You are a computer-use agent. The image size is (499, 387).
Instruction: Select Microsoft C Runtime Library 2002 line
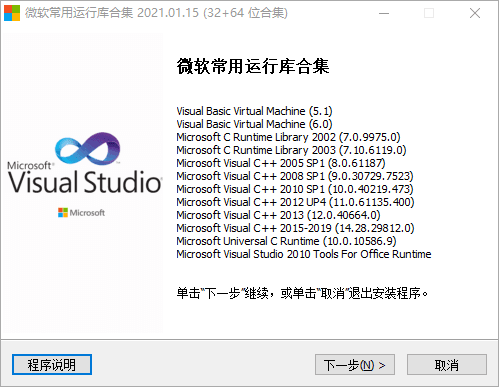(x=288, y=137)
